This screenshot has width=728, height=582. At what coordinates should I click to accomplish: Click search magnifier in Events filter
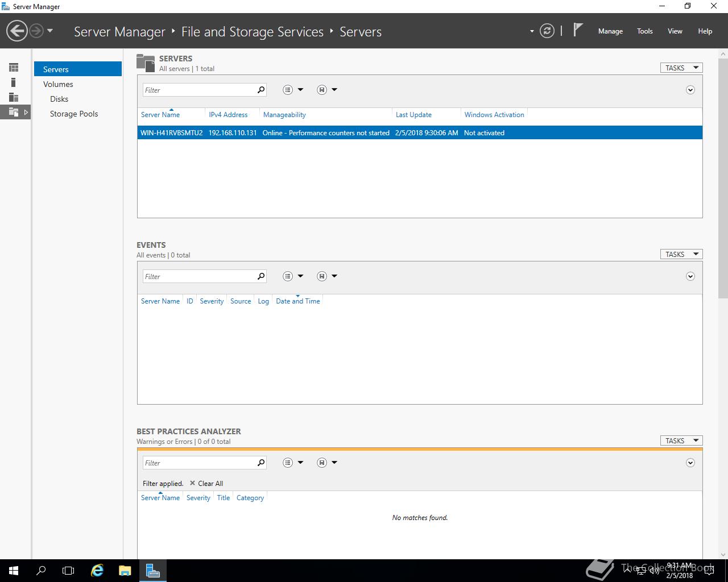point(261,276)
